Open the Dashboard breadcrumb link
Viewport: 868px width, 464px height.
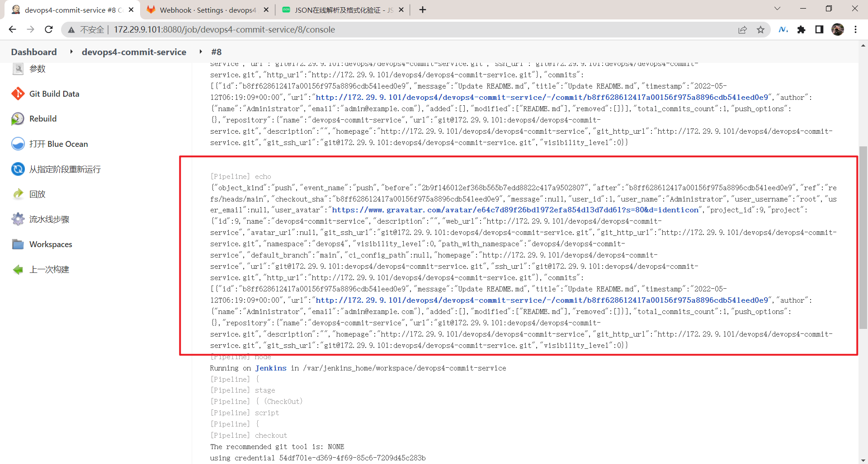pos(34,52)
